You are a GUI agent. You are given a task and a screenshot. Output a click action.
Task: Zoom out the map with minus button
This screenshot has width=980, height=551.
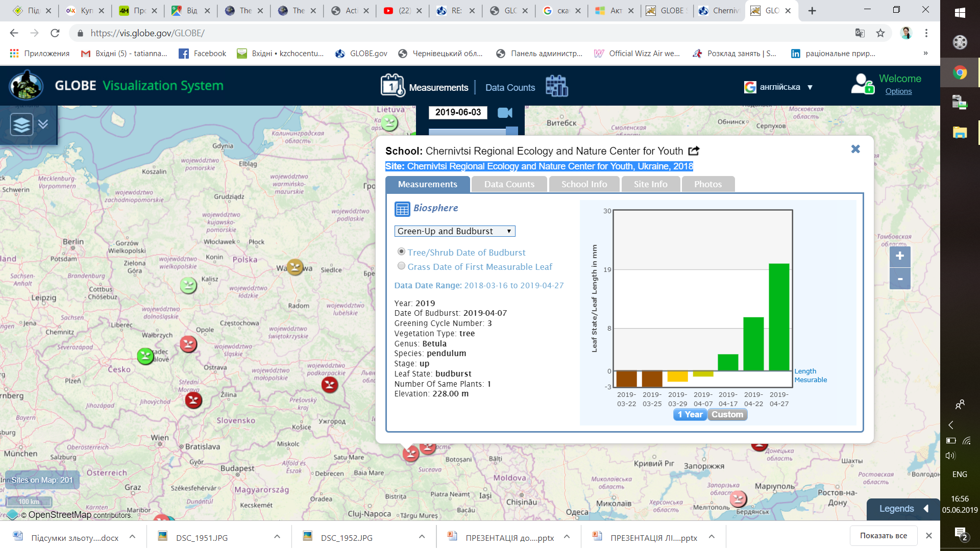click(x=899, y=279)
